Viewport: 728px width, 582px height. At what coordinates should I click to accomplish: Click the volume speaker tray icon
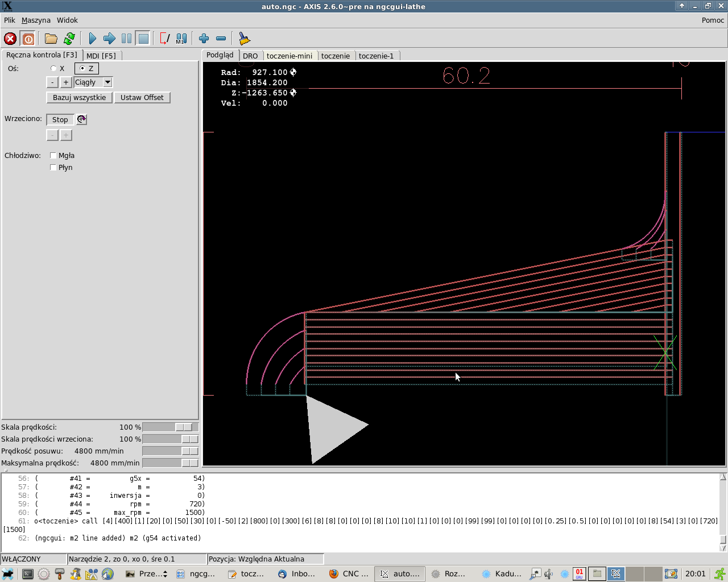549,574
